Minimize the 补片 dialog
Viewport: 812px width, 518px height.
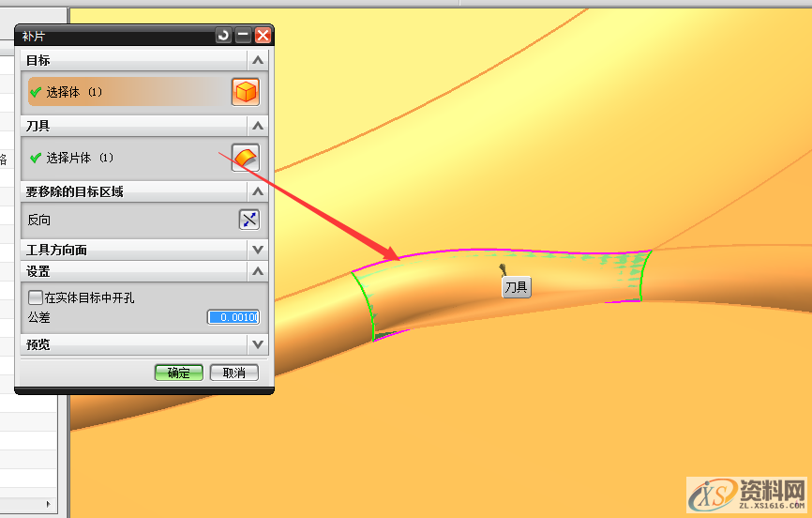pos(243,36)
